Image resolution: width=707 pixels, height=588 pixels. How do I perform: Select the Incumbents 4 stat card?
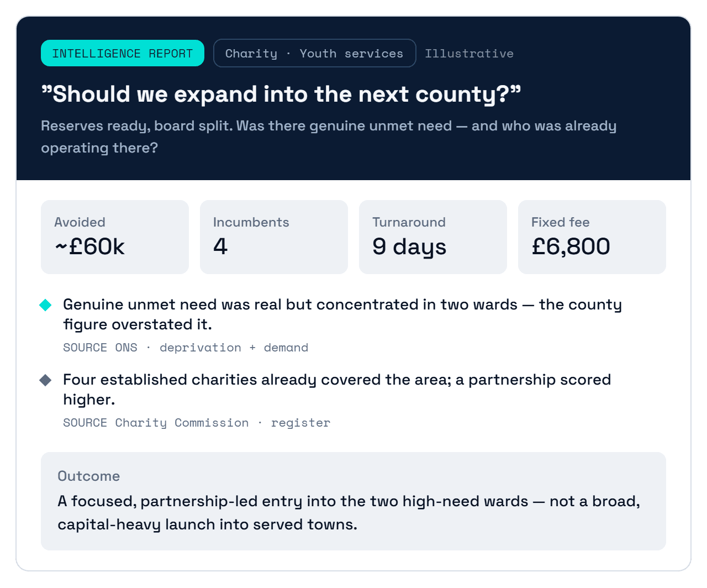pyautogui.click(x=274, y=237)
